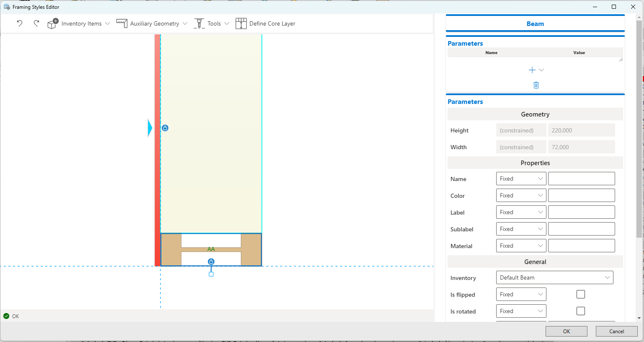This screenshot has width=644, height=342.
Task: Click the OK button at the bottom right
Action: coord(567,331)
